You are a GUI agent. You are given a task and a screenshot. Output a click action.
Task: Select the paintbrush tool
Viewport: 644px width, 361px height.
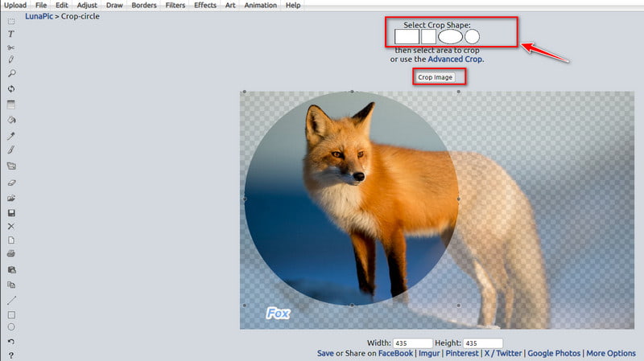click(x=11, y=150)
